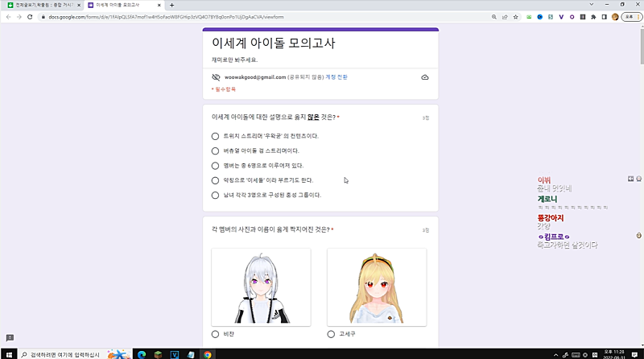Click the green extension icon in toolbar
644x359 pixels.
(x=529, y=17)
